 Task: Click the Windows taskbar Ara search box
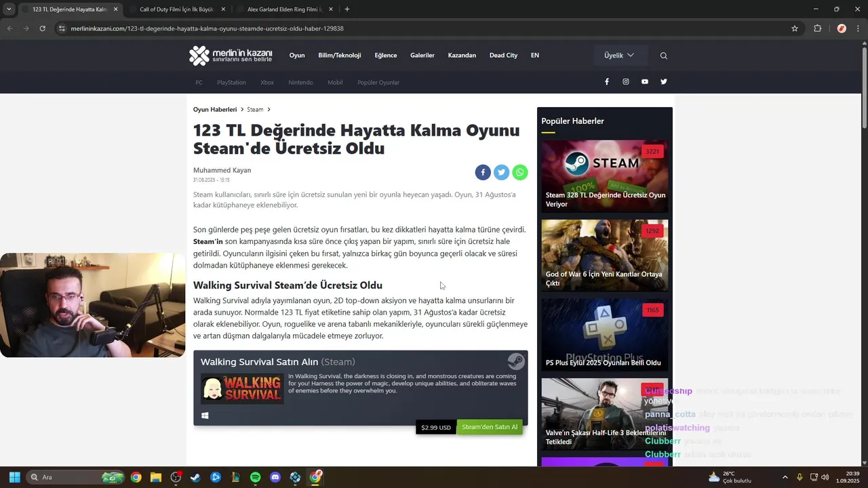pyautogui.click(x=77, y=477)
